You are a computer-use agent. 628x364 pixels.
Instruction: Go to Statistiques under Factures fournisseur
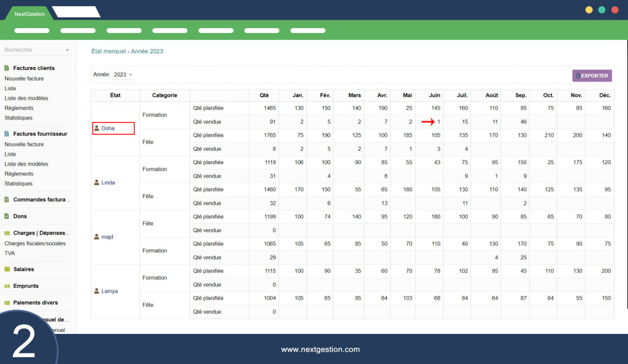18,183
